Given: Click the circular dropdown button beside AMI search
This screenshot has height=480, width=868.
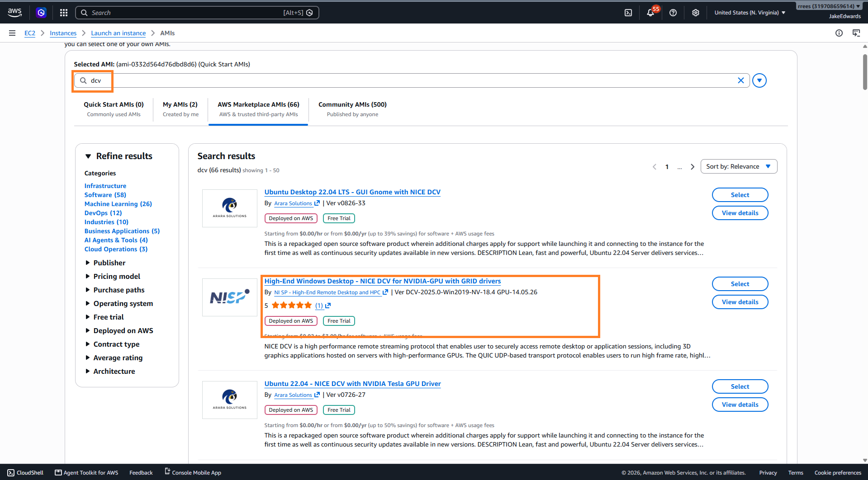Looking at the screenshot, I should point(759,80).
